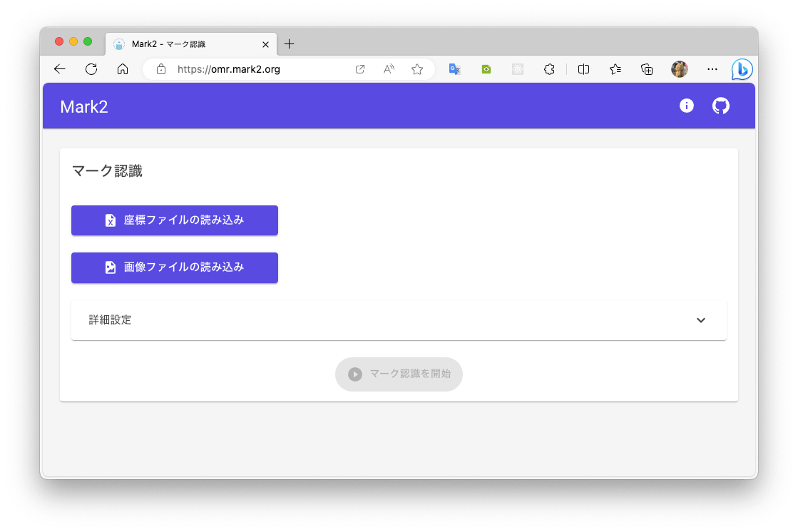Click the Mark2 title in the app header

pyautogui.click(x=84, y=107)
